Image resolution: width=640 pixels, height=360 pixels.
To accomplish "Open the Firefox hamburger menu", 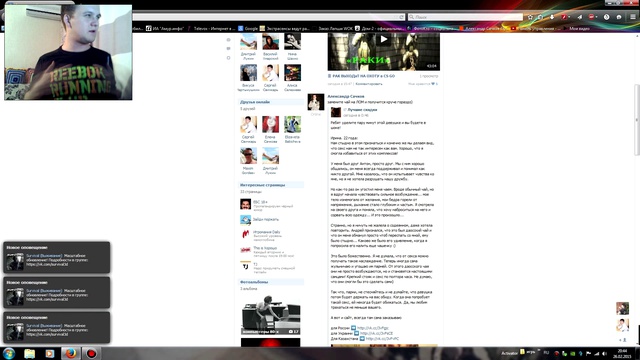I will [x=633, y=17].
